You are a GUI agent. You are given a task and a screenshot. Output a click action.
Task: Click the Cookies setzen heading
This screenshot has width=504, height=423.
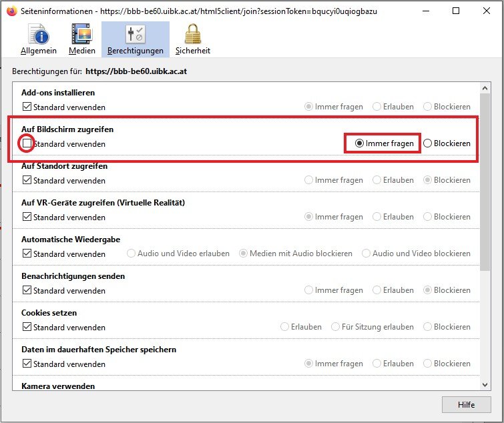[x=49, y=313]
